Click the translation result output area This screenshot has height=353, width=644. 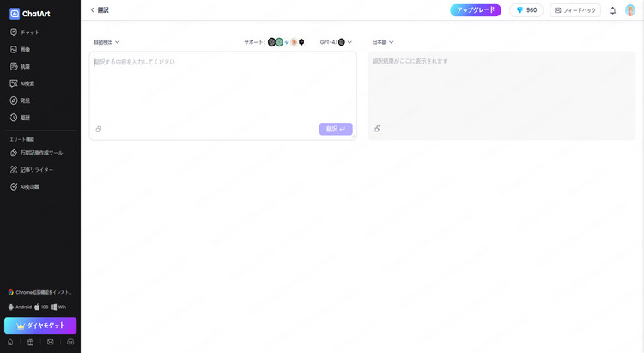click(501, 95)
